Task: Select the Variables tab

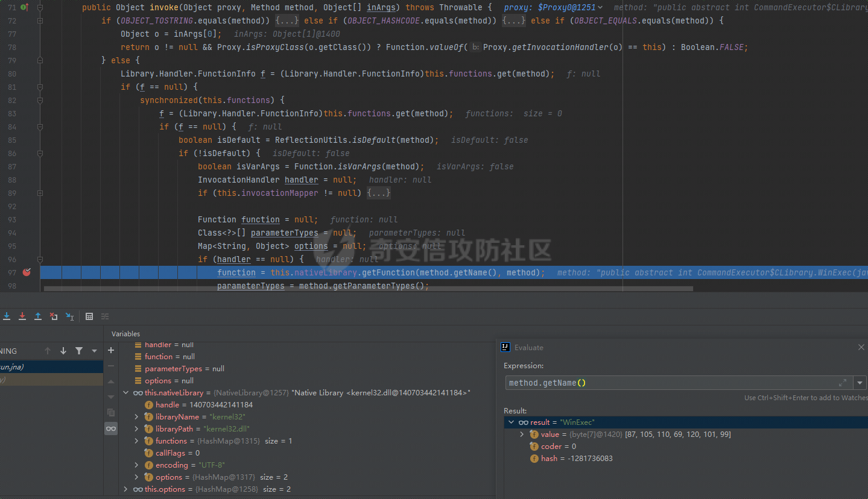Action: pyautogui.click(x=125, y=334)
